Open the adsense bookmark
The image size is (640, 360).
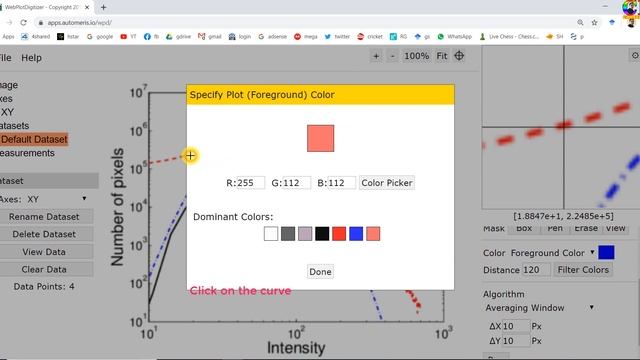point(273,37)
